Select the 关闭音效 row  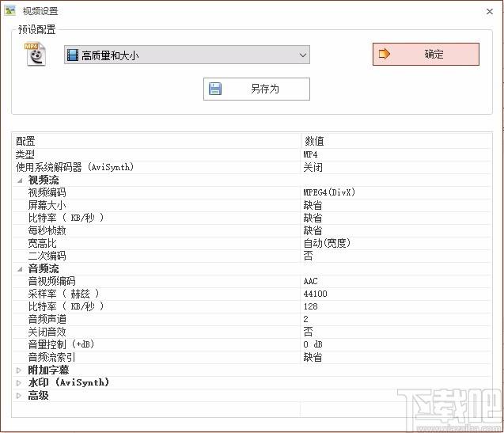252,332
